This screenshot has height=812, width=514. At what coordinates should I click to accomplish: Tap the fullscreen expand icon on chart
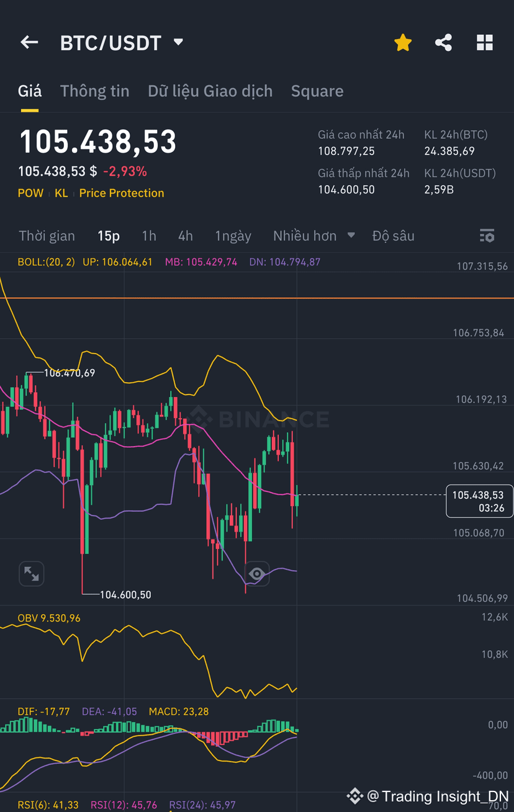pyautogui.click(x=32, y=574)
